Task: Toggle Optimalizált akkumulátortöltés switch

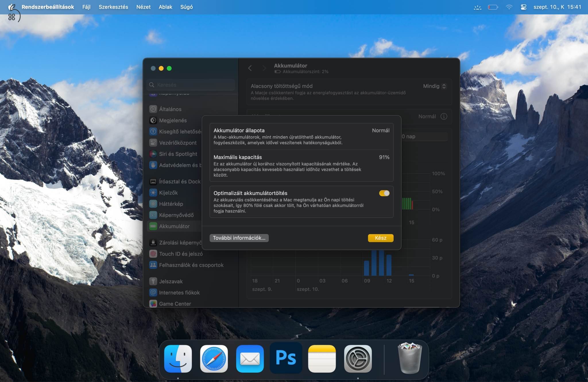Action: pyautogui.click(x=384, y=193)
